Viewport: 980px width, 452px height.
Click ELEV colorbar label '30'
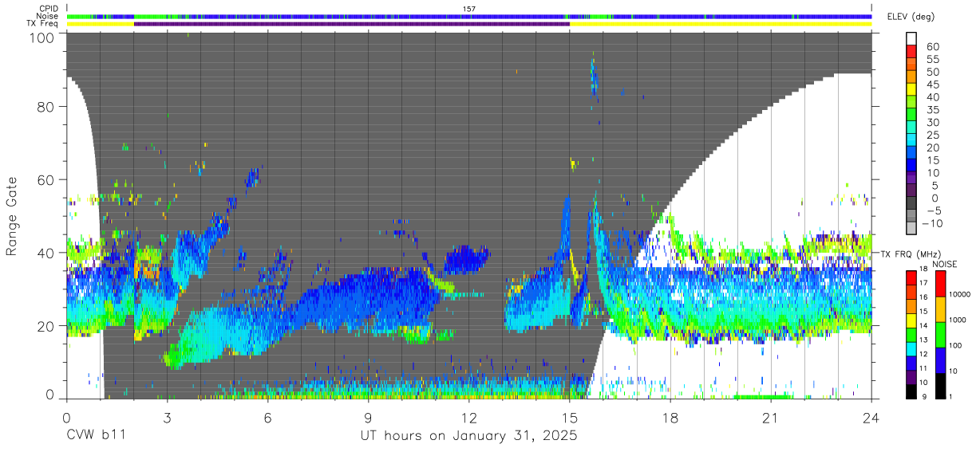[933, 123]
